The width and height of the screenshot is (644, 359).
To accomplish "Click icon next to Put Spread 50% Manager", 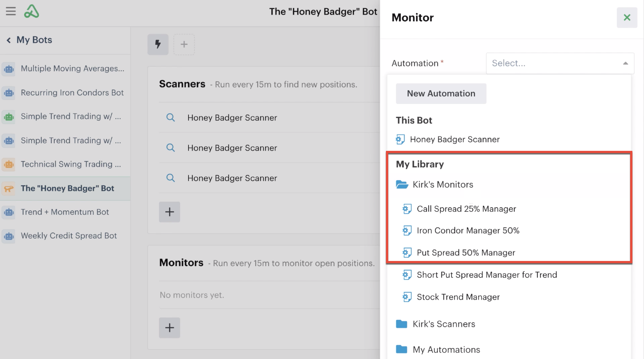I will pyautogui.click(x=407, y=253).
